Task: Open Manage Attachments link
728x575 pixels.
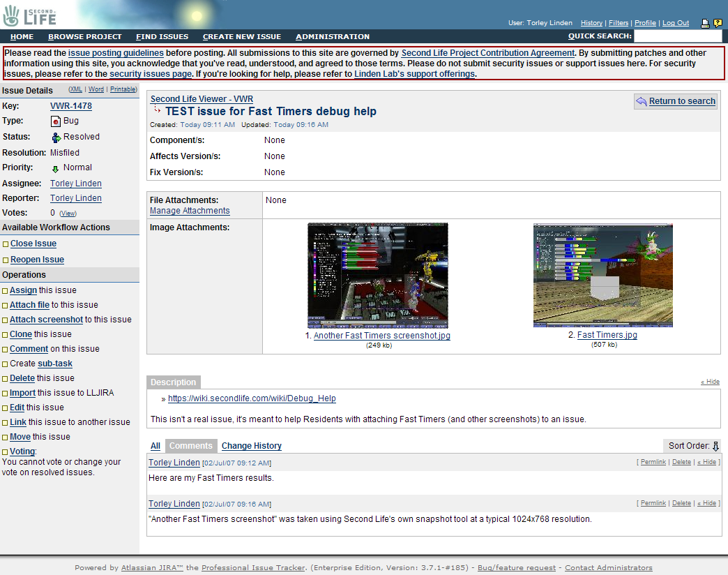Action: (190, 211)
